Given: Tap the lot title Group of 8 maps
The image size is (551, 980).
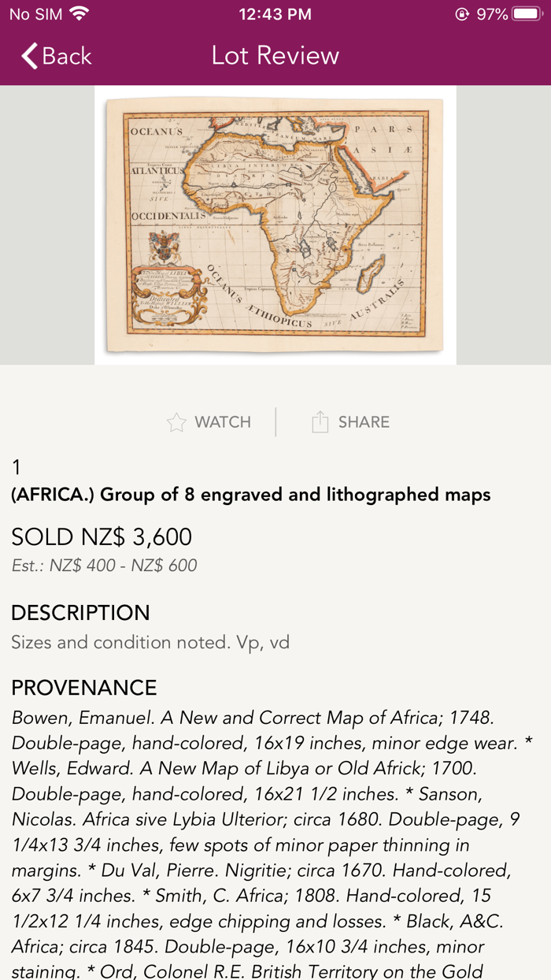Looking at the screenshot, I should pyautogui.click(x=250, y=495).
